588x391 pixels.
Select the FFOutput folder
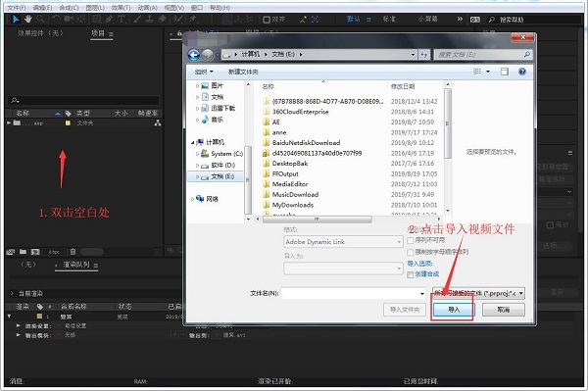285,173
